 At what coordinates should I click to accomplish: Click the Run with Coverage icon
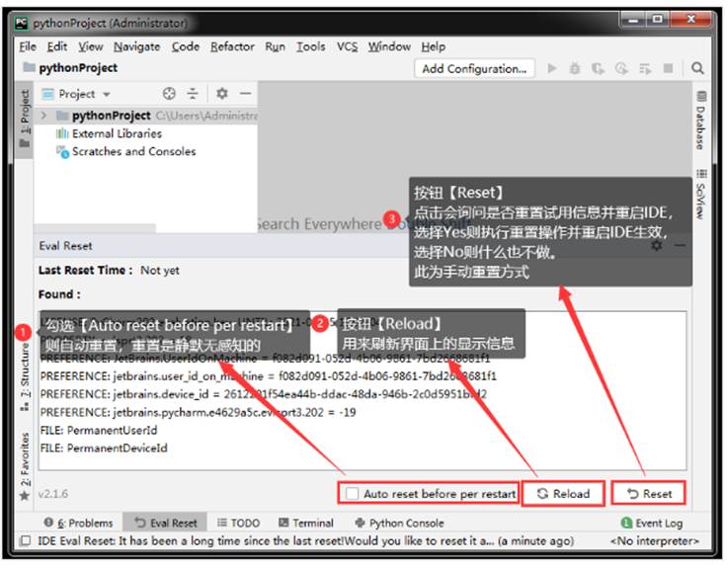[x=598, y=69]
